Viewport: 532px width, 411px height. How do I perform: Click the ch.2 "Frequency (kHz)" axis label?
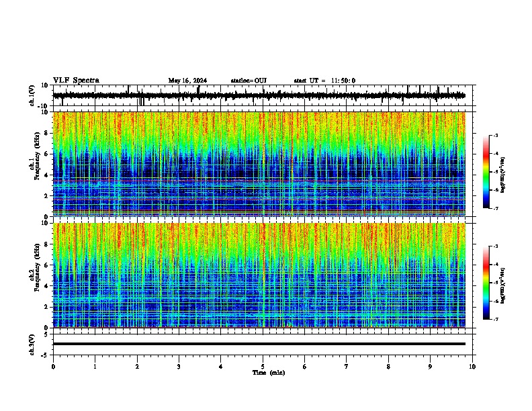pos(37,267)
